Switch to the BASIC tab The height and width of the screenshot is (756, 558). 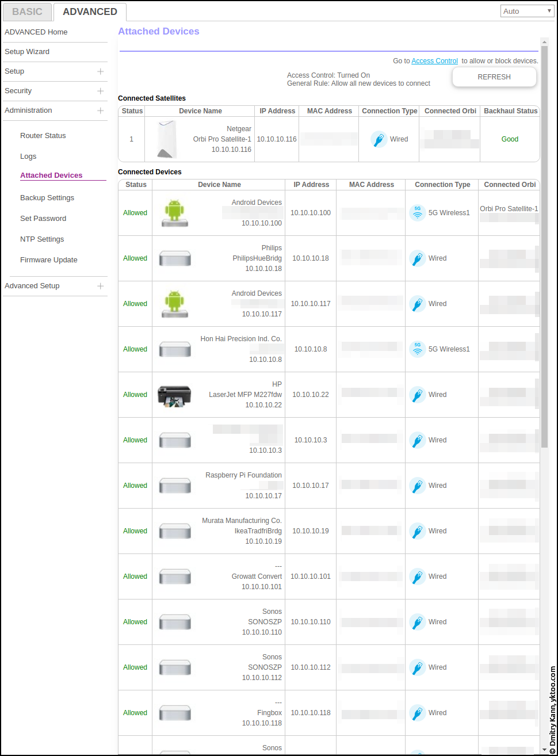pyautogui.click(x=27, y=12)
